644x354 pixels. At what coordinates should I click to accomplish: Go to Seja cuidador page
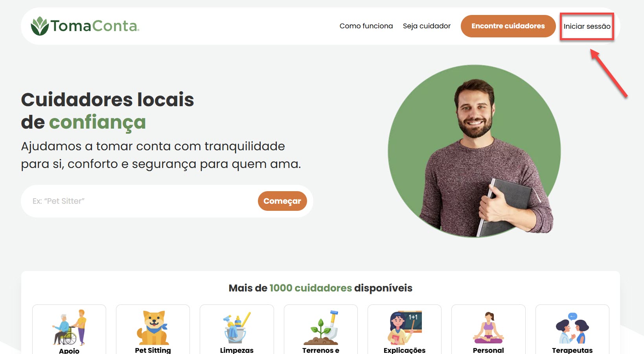point(427,26)
